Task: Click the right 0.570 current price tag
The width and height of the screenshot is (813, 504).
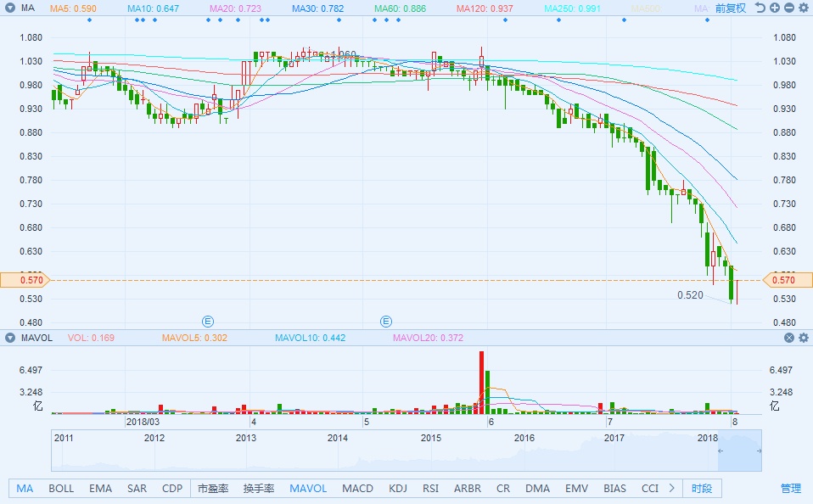Action: click(788, 280)
